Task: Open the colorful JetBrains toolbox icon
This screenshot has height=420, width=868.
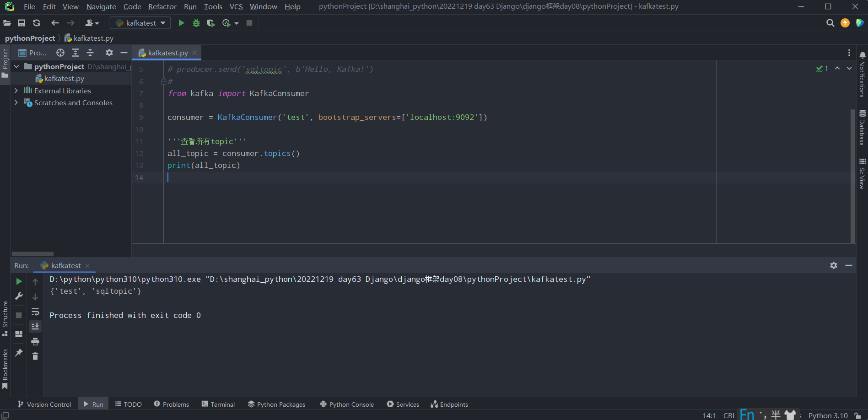Action: pyautogui.click(x=860, y=23)
